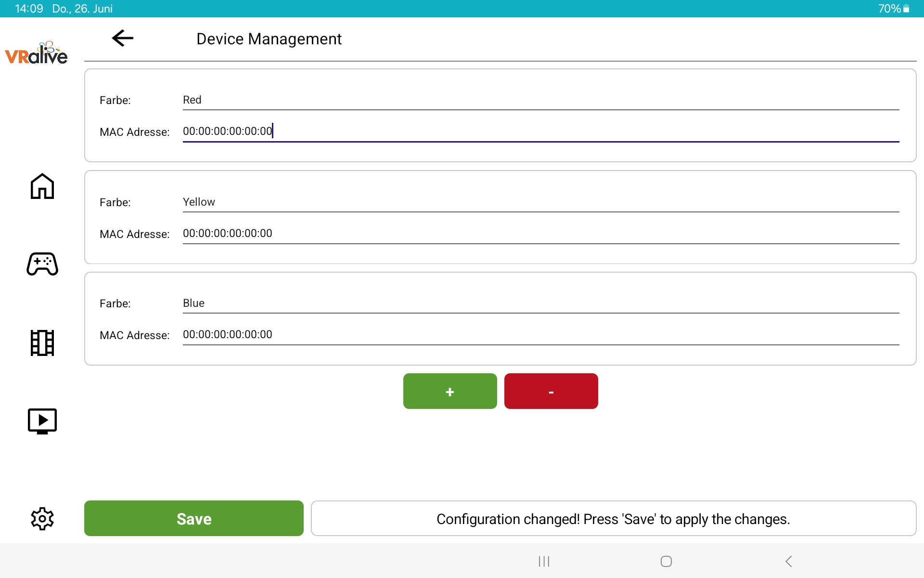The image size is (924, 578).
Task: Open the media player screen icon
Action: pyautogui.click(x=42, y=421)
